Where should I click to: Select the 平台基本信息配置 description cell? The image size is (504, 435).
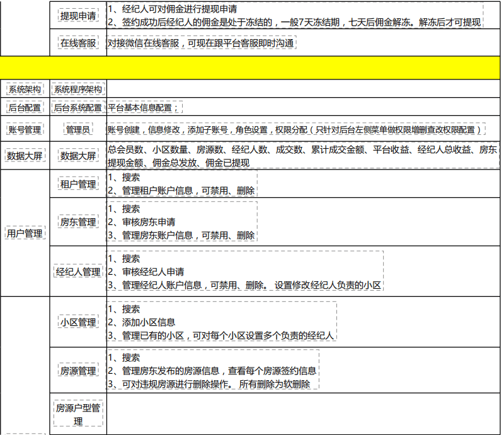pos(145,108)
